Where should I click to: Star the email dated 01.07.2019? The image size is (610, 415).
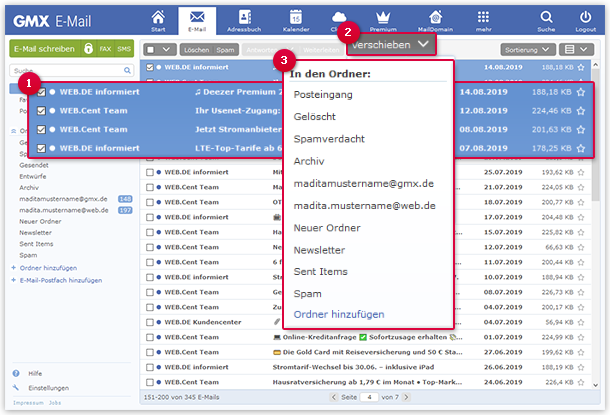581,337
